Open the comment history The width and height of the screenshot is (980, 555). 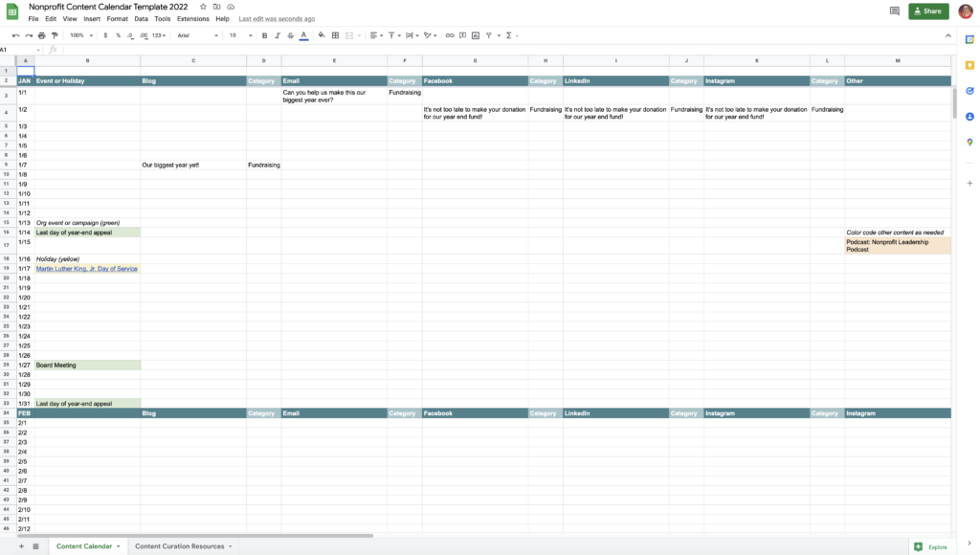(x=895, y=11)
